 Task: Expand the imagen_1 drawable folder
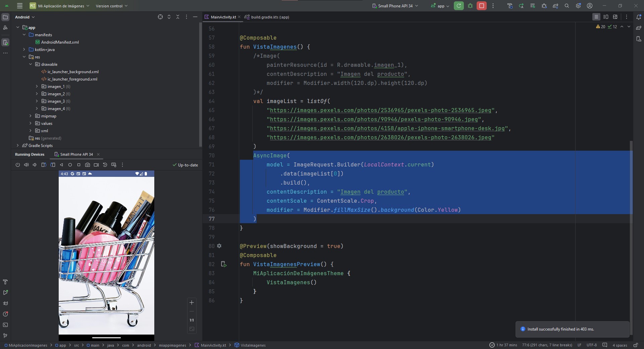[37, 87]
